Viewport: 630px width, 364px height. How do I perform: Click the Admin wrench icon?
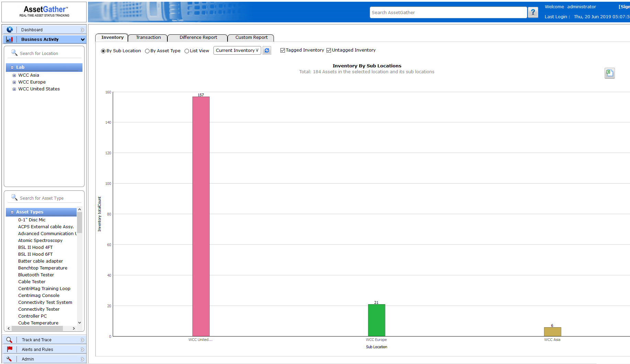pos(9,359)
